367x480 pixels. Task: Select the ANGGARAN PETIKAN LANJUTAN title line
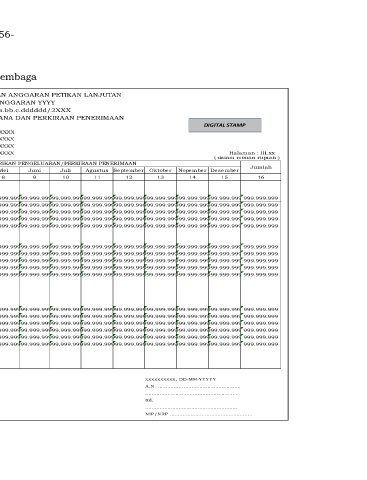click(60, 95)
